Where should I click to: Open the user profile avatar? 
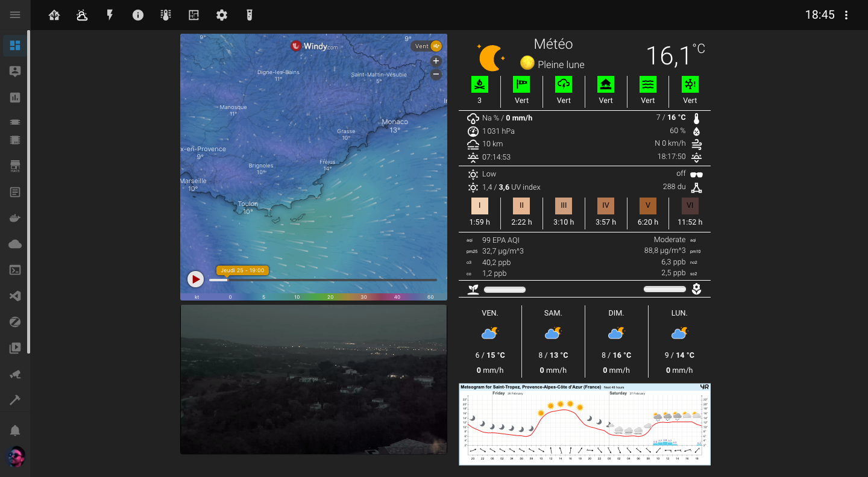[x=15, y=457]
